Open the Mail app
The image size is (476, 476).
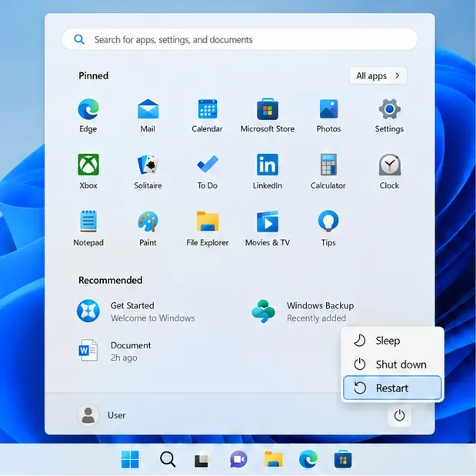click(x=148, y=115)
